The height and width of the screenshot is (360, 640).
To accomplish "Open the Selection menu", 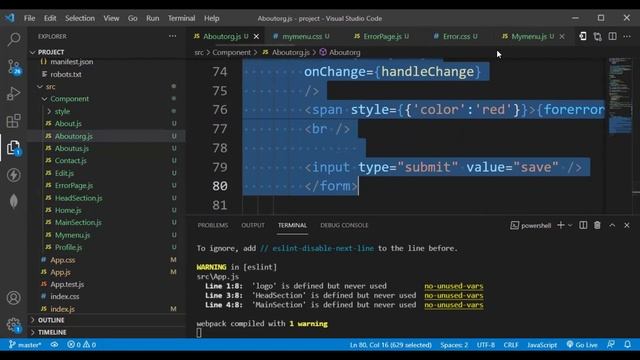I will tap(80, 18).
